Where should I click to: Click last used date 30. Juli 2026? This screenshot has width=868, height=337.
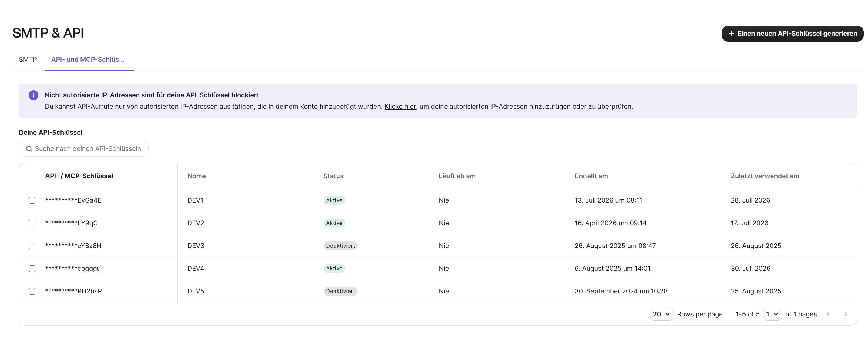pyautogui.click(x=751, y=269)
